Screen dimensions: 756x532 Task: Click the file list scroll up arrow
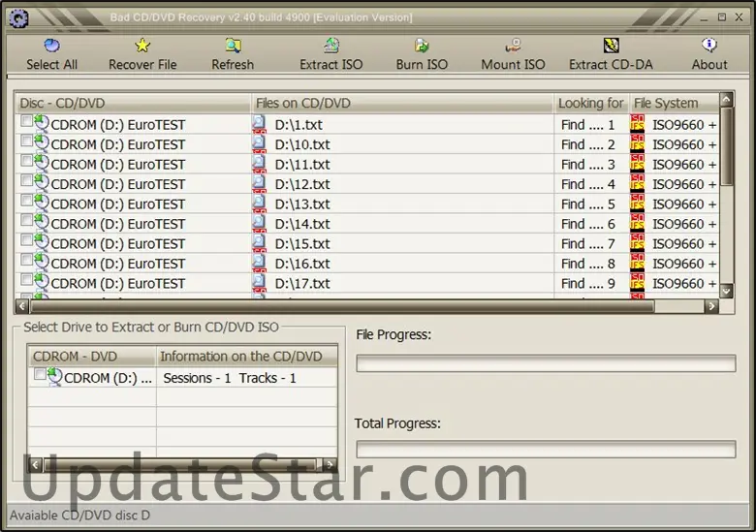tap(727, 99)
